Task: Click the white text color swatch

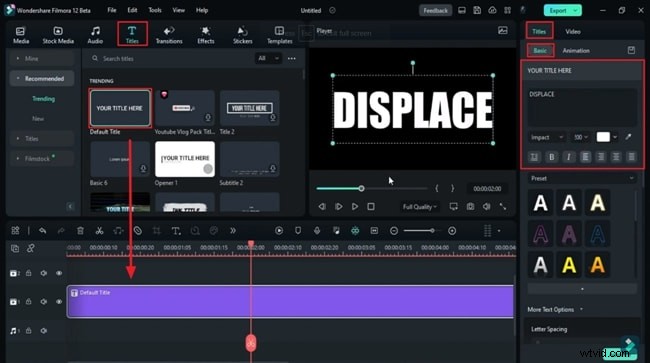Action: click(x=603, y=137)
